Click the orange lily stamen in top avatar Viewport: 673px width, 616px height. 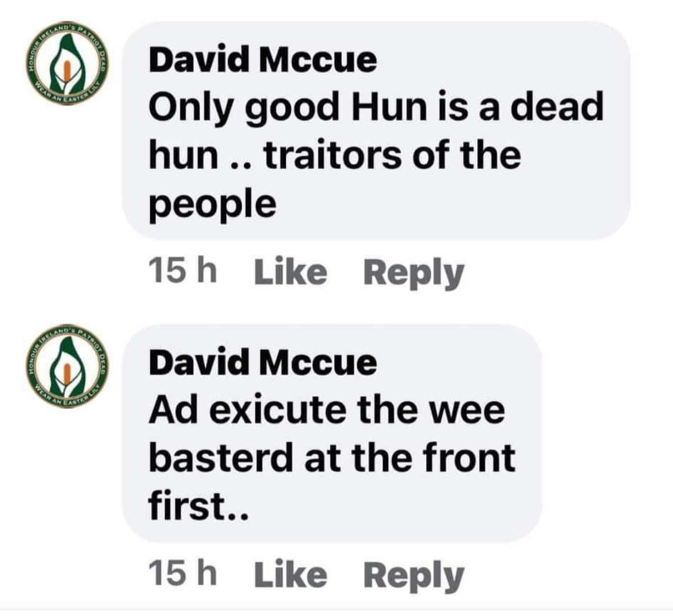[x=67, y=70]
